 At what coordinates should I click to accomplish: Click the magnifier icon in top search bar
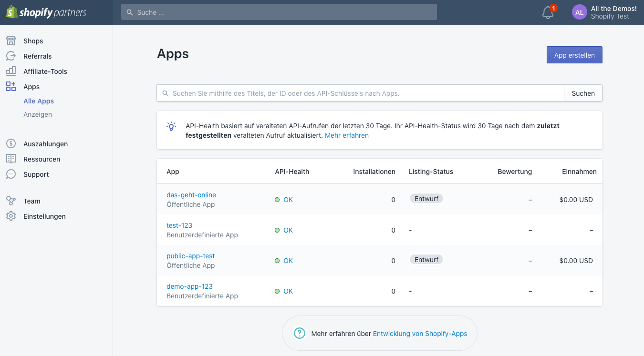(x=130, y=12)
